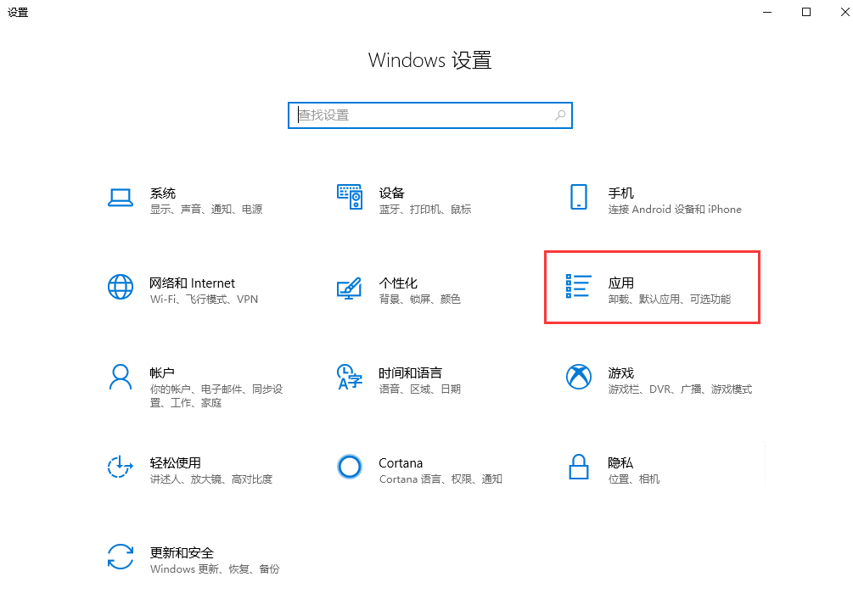The image size is (853, 616).
Task: Click the Xbox icon for 游戏
Action: [x=578, y=377]
